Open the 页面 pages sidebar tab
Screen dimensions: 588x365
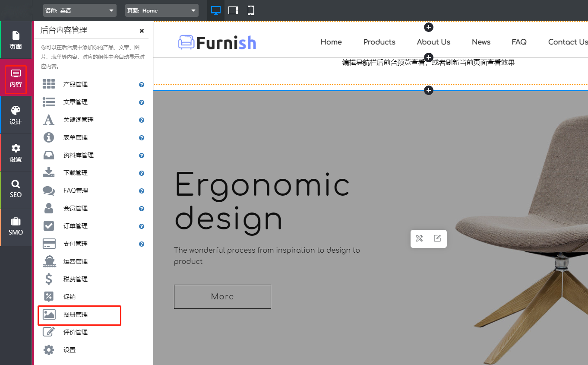[16, 40]
